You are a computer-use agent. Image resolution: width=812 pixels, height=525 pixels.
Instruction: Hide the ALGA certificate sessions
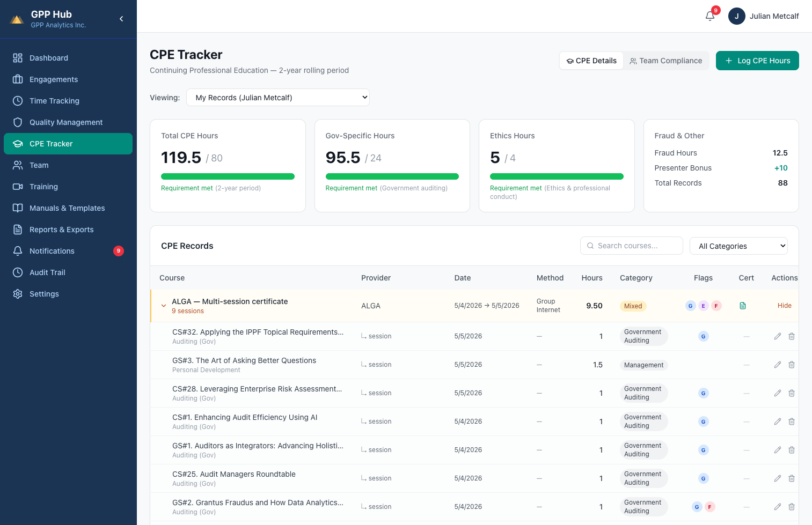(x=785, y=306)
